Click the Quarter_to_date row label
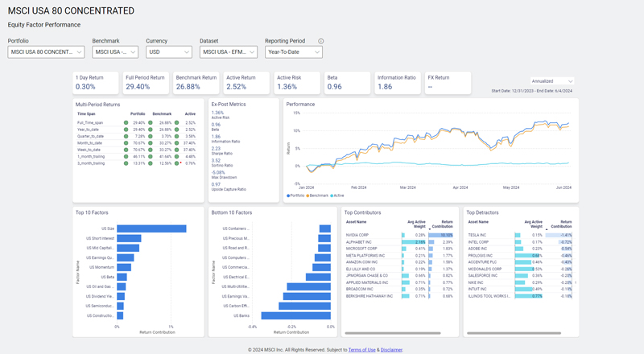Viewport: 644px width, 354px height. tap(90, 136)
